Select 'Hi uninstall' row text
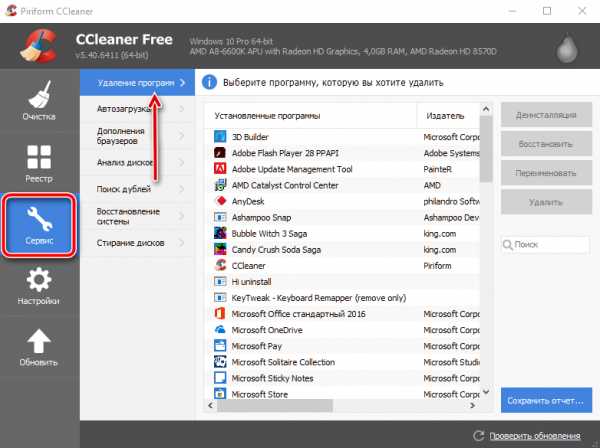Image resolution: width=600 pixels, height=448 pixels. click(x=251, y=282)
